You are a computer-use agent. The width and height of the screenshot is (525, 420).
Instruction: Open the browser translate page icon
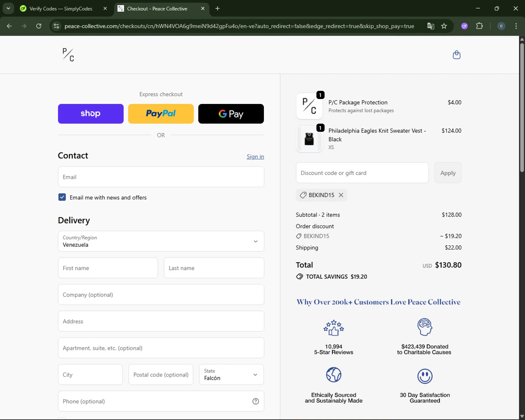click(431, 26)
